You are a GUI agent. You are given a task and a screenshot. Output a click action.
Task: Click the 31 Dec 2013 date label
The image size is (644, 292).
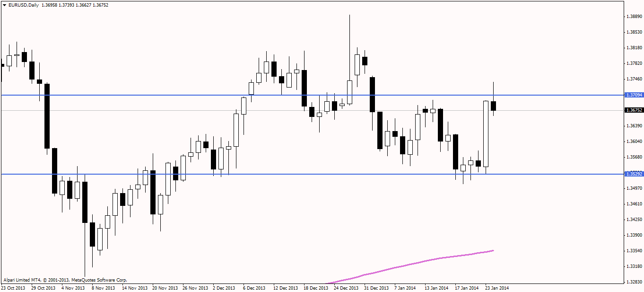click(376, 288)
